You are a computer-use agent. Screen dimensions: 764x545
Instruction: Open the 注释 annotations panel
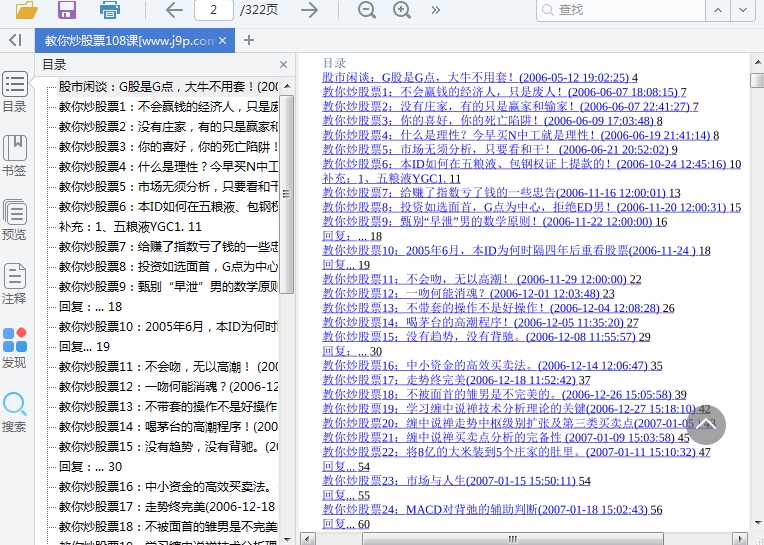[15, 284]
